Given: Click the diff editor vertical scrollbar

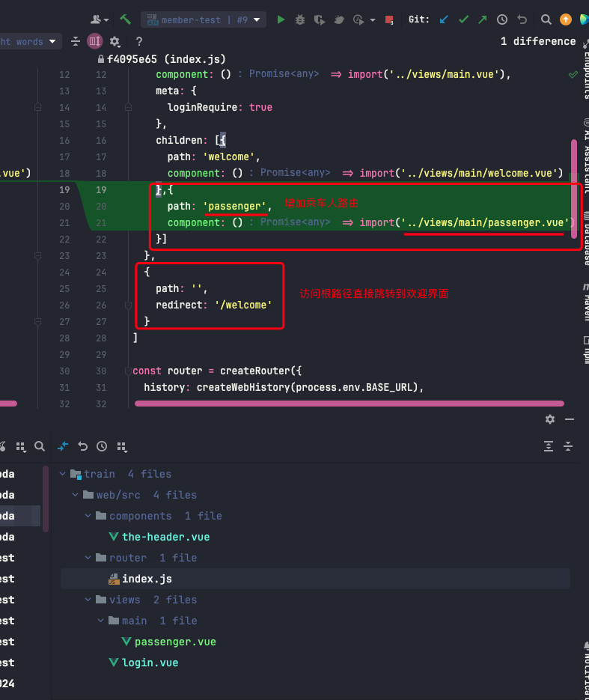Looking at the screenshot, I should pos(574,189).
